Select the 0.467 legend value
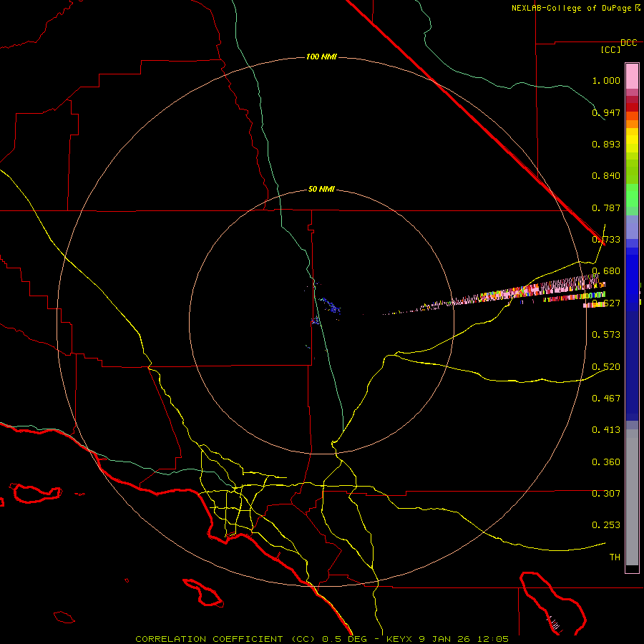 coord(606,398)
